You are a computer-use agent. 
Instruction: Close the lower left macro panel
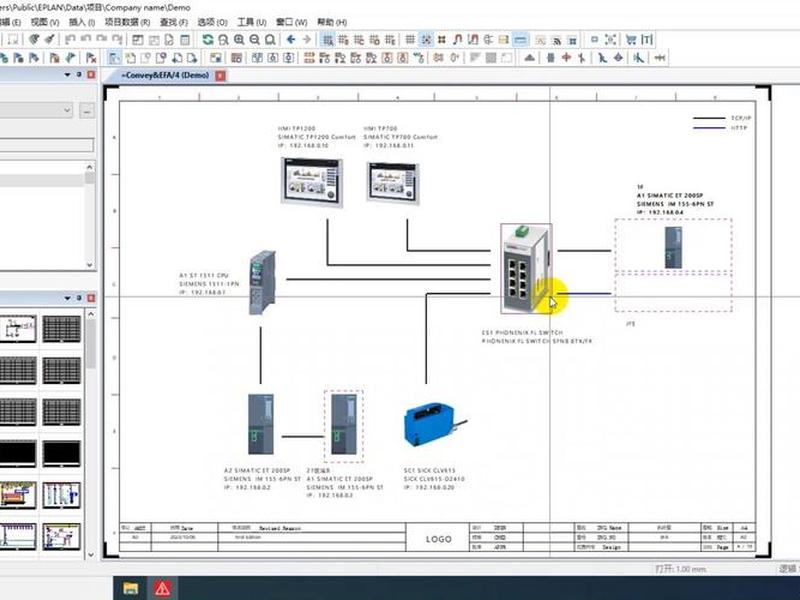tap(91, 298)
